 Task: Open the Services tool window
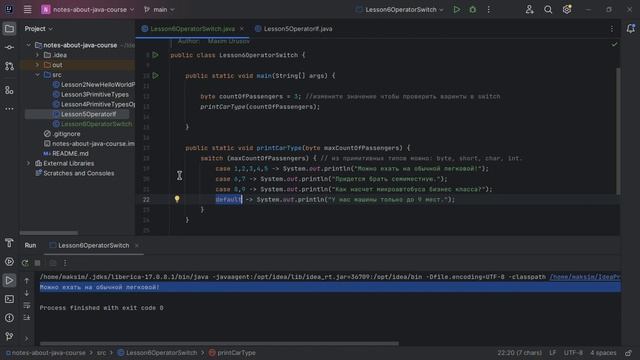(9, 262)
